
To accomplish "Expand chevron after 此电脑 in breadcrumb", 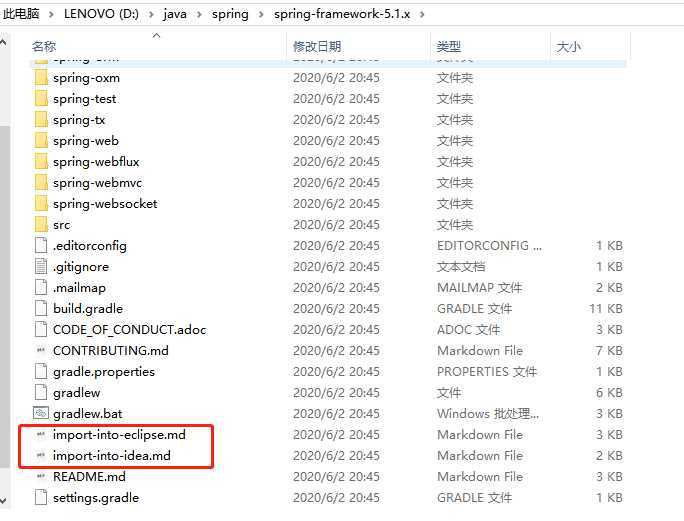I will tap(51, 14).
